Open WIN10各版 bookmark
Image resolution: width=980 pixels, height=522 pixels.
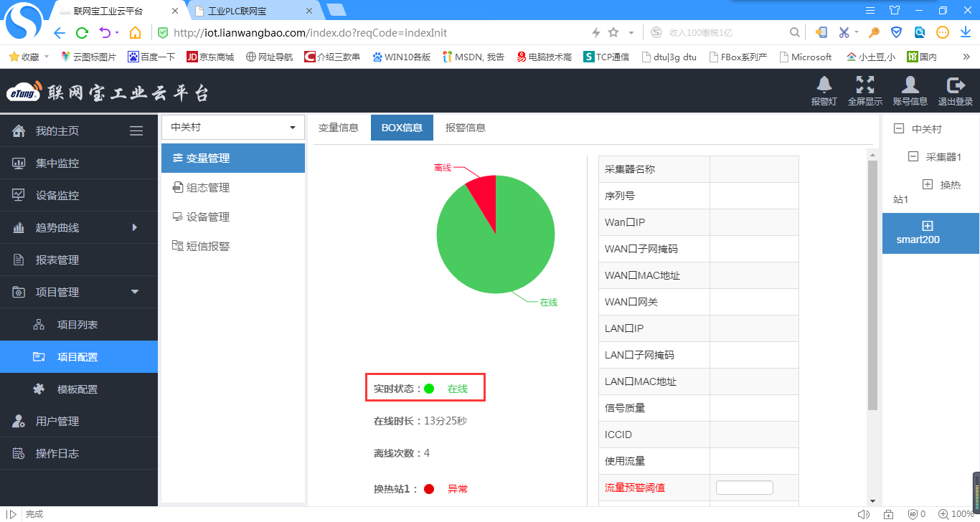click(401, 57)
